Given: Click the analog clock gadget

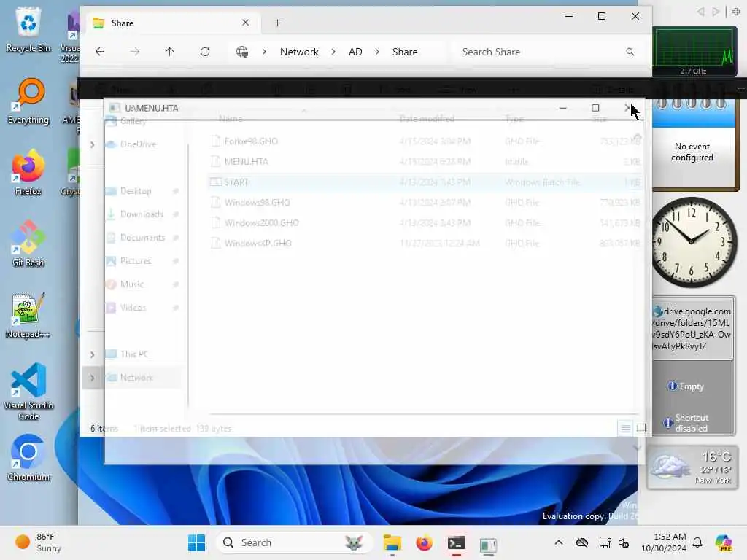Looking at the screenshot, I should [693, 242].
